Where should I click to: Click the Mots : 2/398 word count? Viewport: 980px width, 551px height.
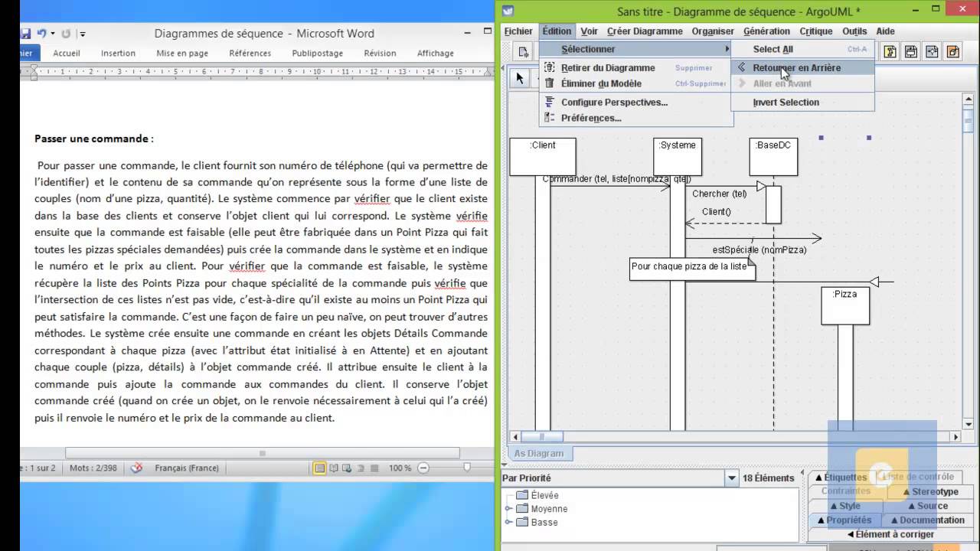[93, 468]
